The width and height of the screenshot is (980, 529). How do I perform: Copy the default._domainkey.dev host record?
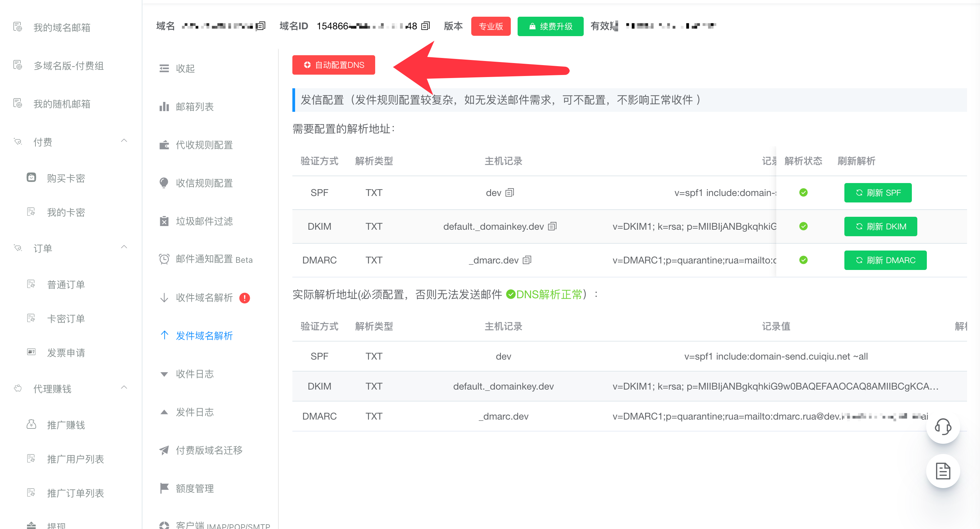click(x=552, y=226)
